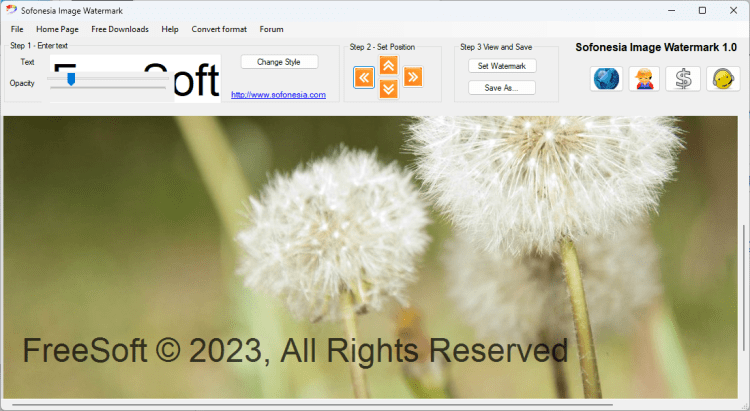Move watermark up with double-up arrow

click(388, 65)
